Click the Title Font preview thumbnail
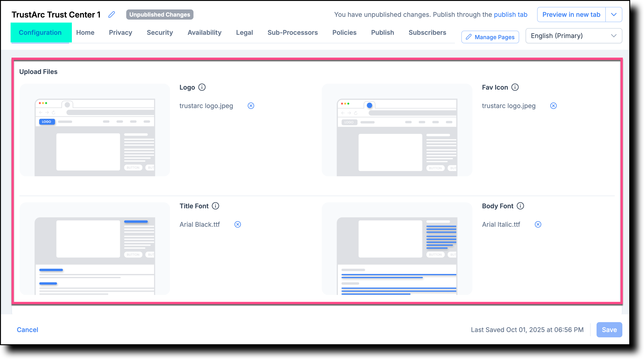644x359 pixels. click(x=95, y=249)
